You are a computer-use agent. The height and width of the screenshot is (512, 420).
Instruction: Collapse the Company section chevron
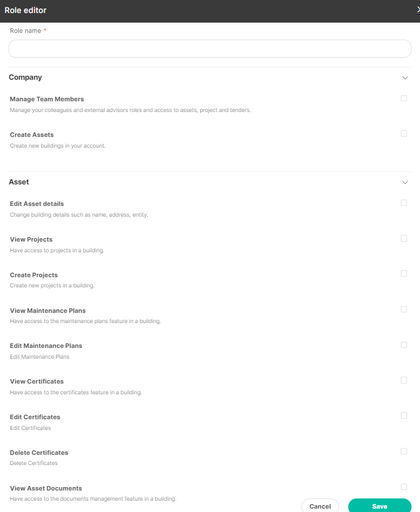pos(405,78)
